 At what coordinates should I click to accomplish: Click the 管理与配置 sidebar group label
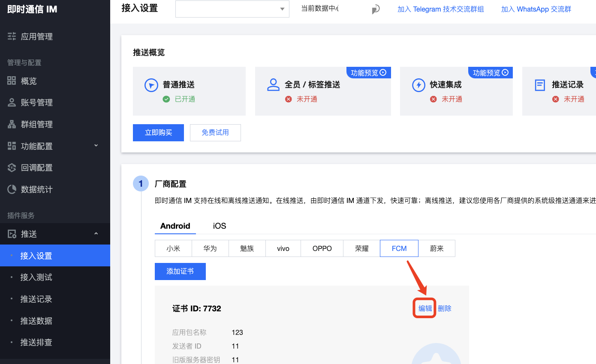tap(24, 63)
